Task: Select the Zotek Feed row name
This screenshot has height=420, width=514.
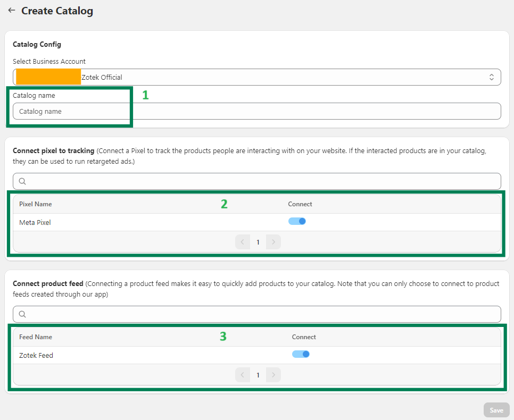Action: [x=36, y=356]
